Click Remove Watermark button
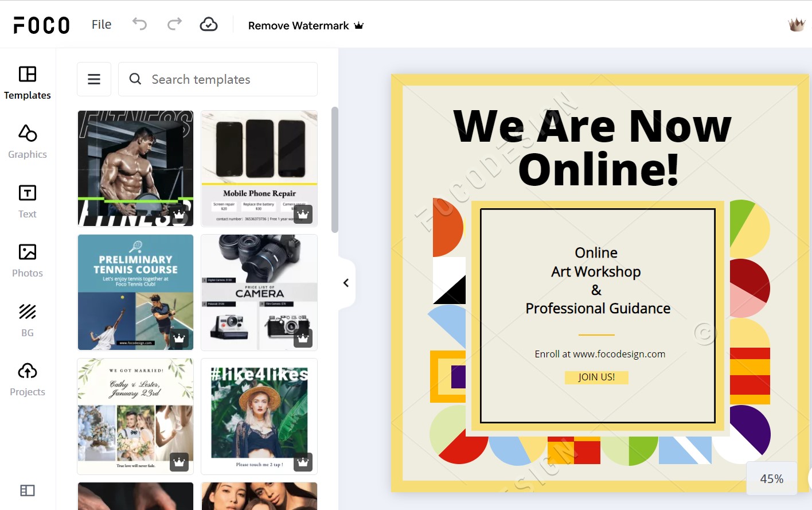This screenshot has width=812, height=510. click(x=306, y=25)
